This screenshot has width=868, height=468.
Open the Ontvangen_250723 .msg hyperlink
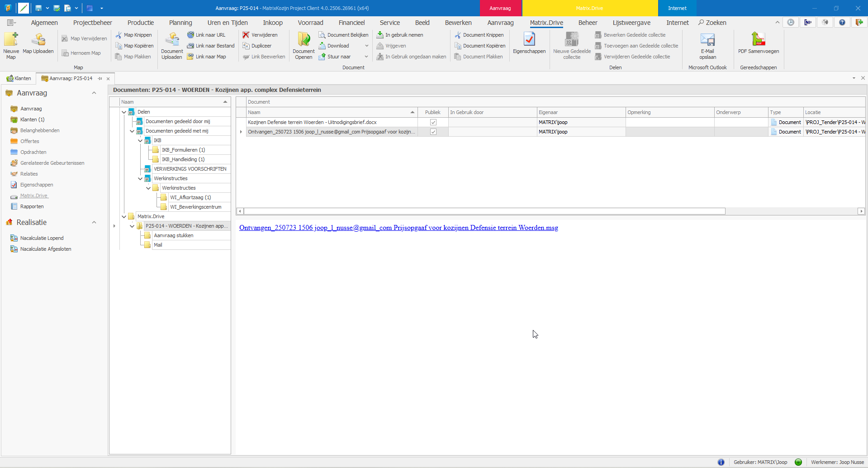[398, 228]
